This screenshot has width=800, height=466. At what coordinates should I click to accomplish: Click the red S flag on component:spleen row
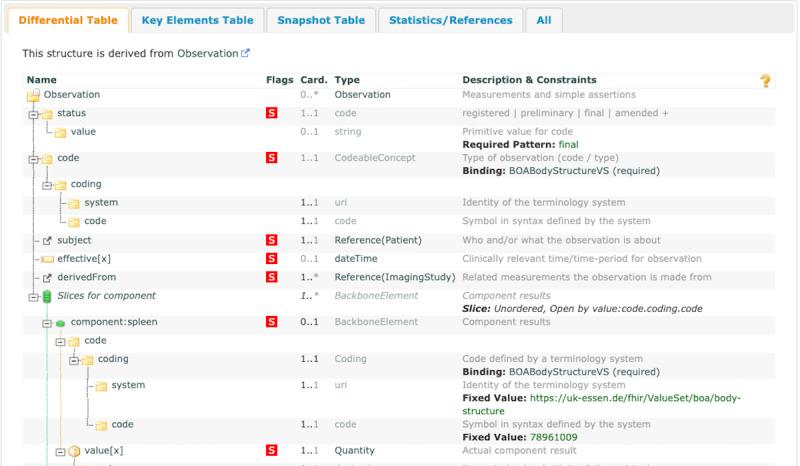(271, 322)
